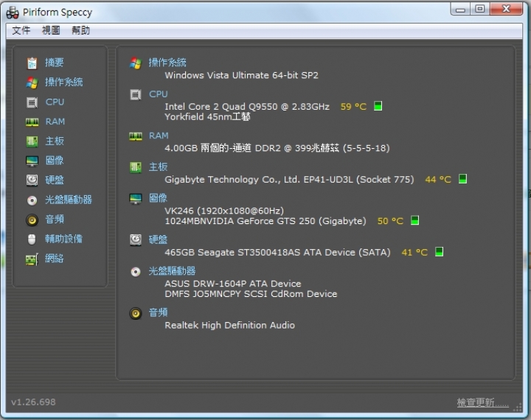Click green indicator beside 41 °C disk temperature
This screenshot has width=531, height=420.
coord(439,252)
